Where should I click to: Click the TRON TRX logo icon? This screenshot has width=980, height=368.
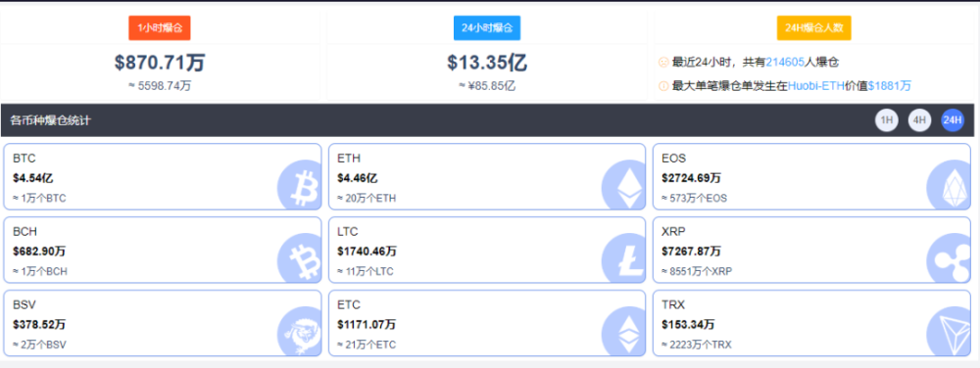click(x=948, y=332)
